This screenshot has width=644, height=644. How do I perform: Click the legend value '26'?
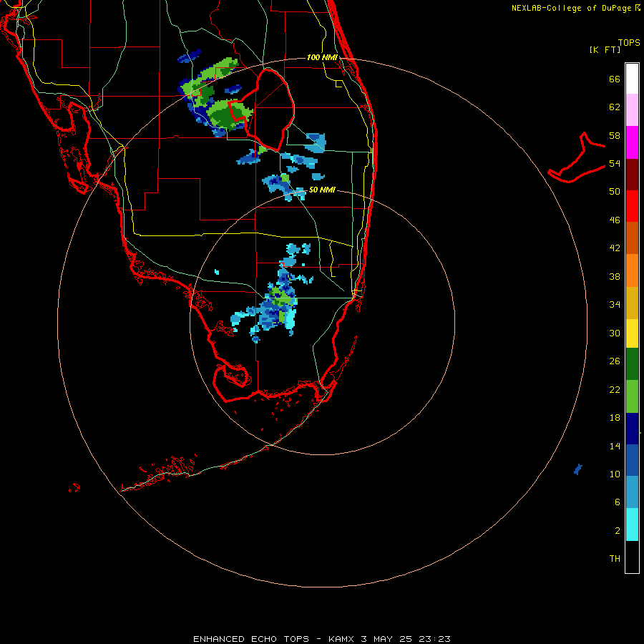(x=615, y=361)
